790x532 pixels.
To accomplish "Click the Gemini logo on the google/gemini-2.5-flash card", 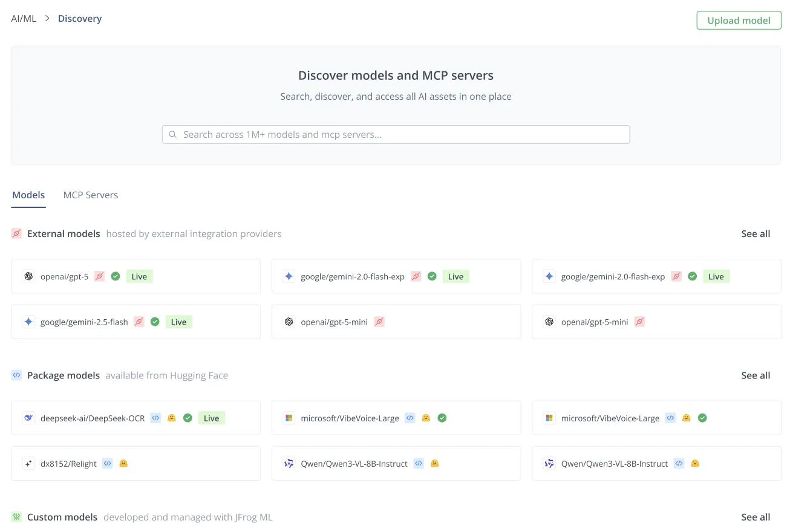I will pos(28,322).
